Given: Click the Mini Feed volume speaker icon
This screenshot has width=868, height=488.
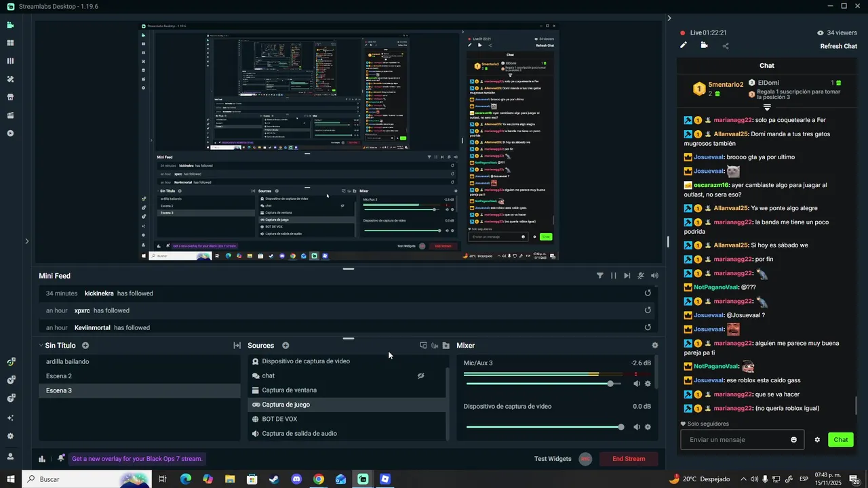Looking at the screenshot, I should click(654, 276).
